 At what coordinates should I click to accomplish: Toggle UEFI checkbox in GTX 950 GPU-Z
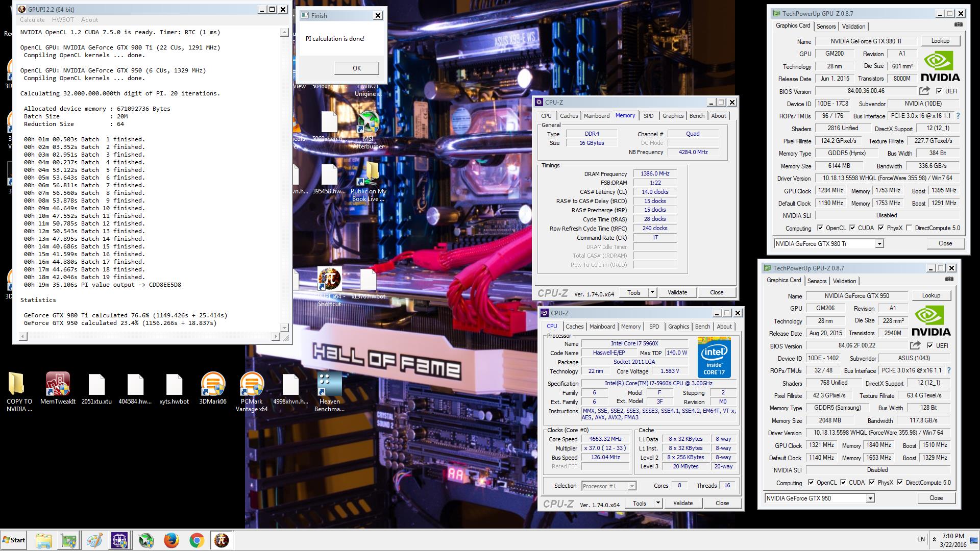click(930, 345)
